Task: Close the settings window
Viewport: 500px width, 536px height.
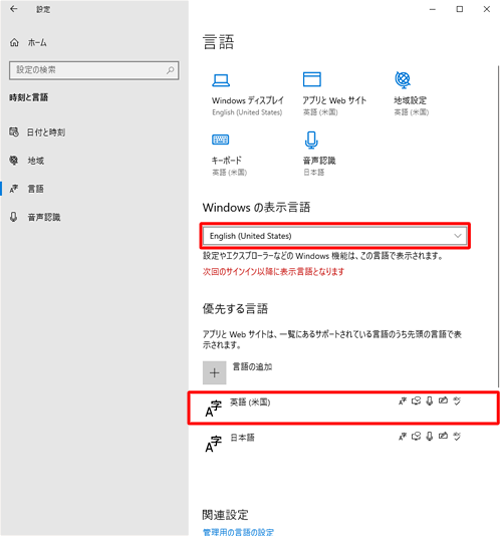Action: (x=487, y=9)
